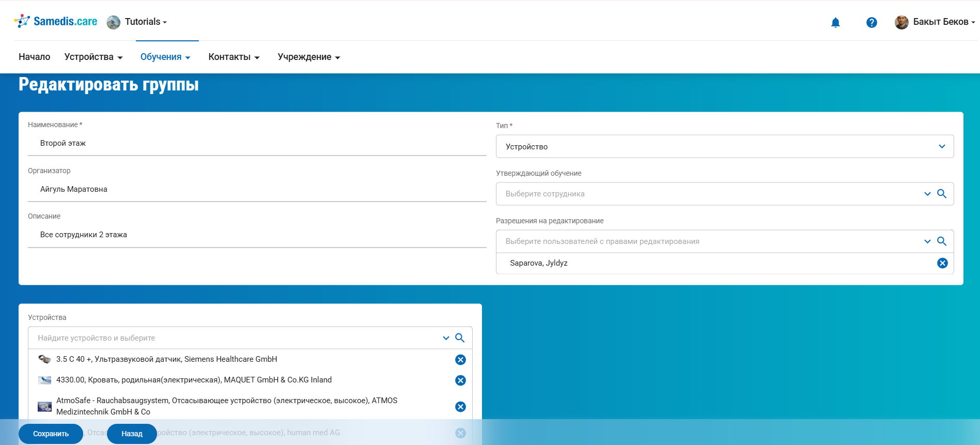Remove the MAQUET delivery bed device
The width and height of the screenshot is (980, 445).
(x=460, y=380)
